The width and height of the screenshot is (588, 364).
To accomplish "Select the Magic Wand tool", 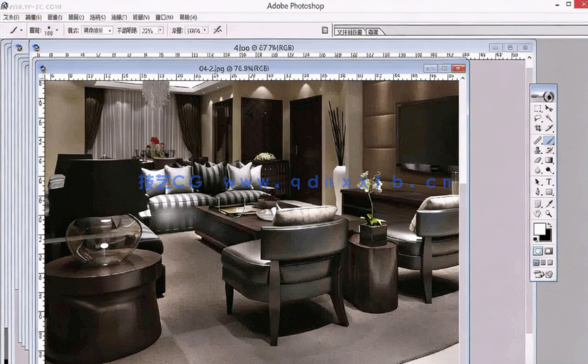I will pyautogui.click(x=549, y=118).
